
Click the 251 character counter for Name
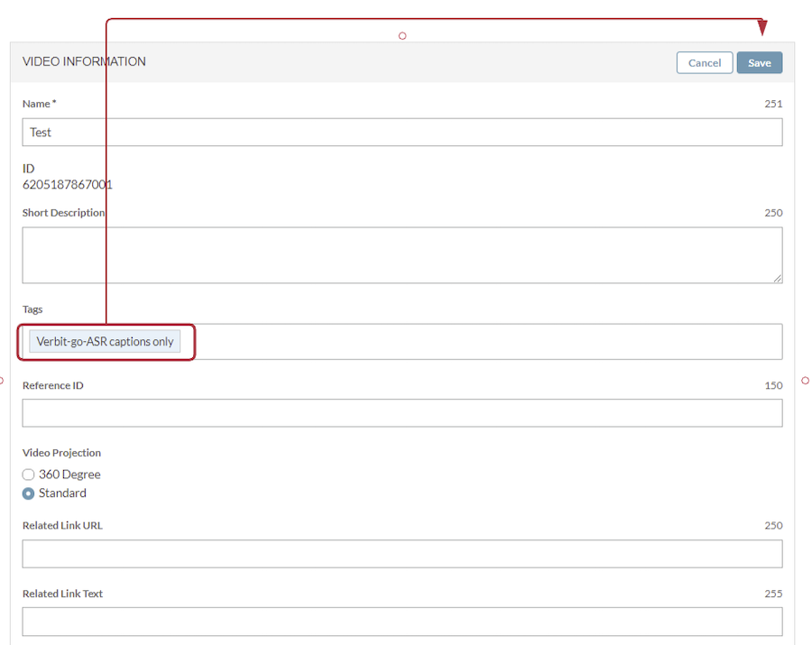(773, 104)
